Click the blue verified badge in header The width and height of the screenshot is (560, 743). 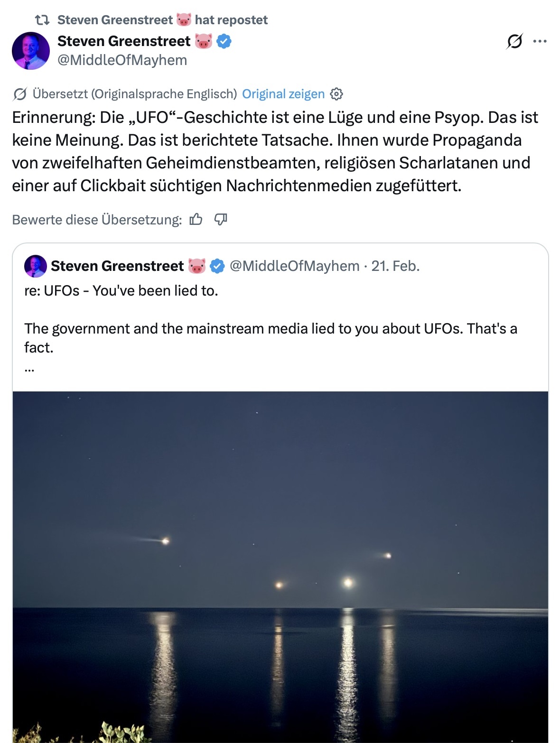coord(224,42)
